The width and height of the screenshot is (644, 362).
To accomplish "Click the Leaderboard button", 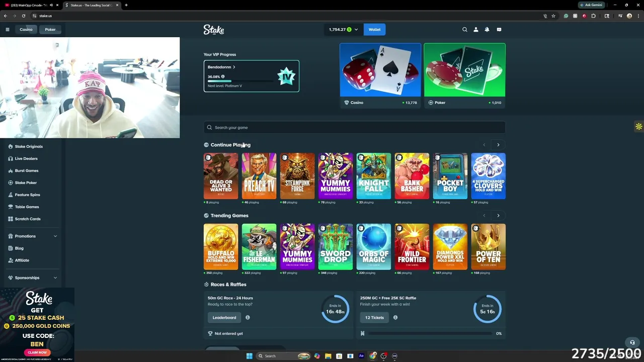I will pyautogui.click(x=224, y=318).
